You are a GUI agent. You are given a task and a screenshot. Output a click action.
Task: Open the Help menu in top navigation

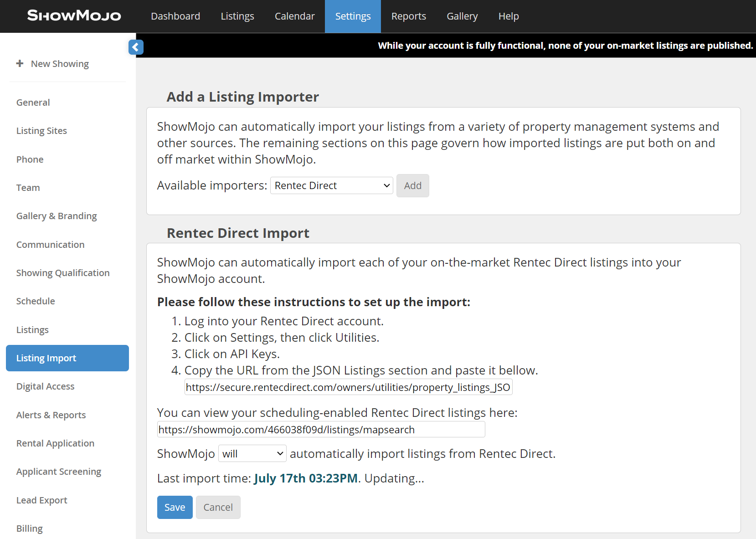tap(508, 16)
